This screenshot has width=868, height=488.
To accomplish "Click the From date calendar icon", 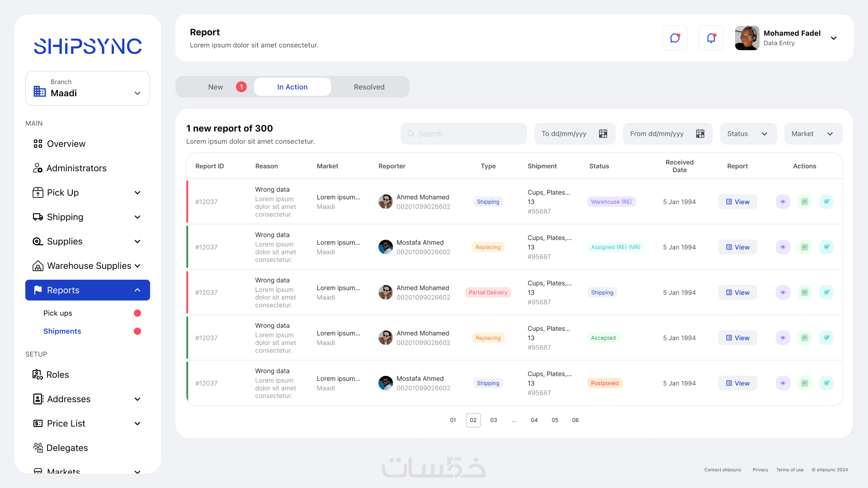I will (x=700, y=134).
